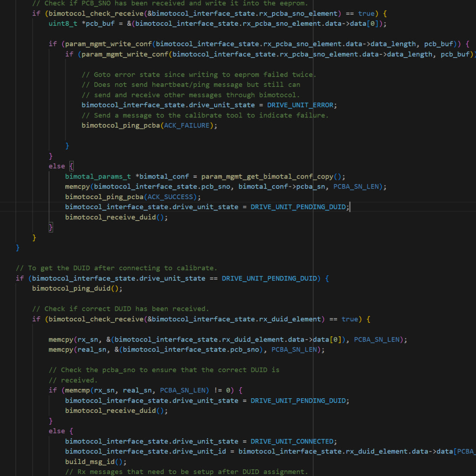Click DRIVE_UNIT_ERROR constant in assignment
476x476 pixels.
pyautogui.click(x=300, y=105)
